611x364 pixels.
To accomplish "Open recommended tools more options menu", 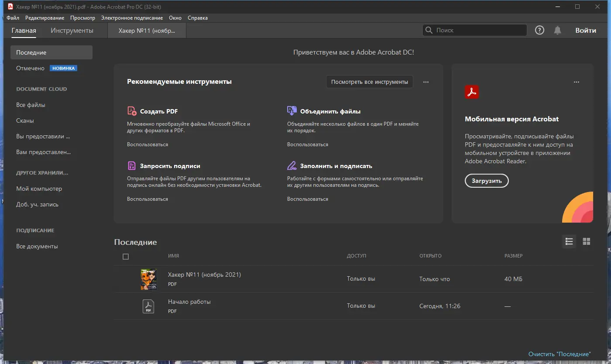I will pos(426,82).
